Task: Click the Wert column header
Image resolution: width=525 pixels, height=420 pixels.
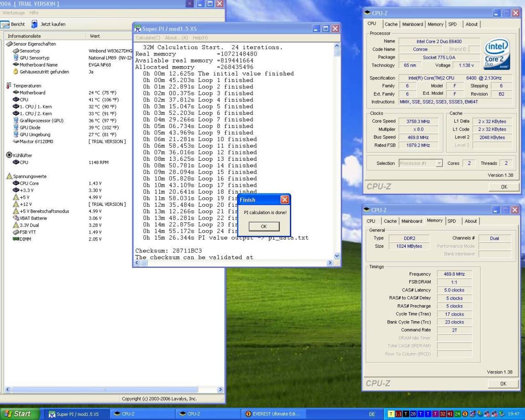Action: 110,36
